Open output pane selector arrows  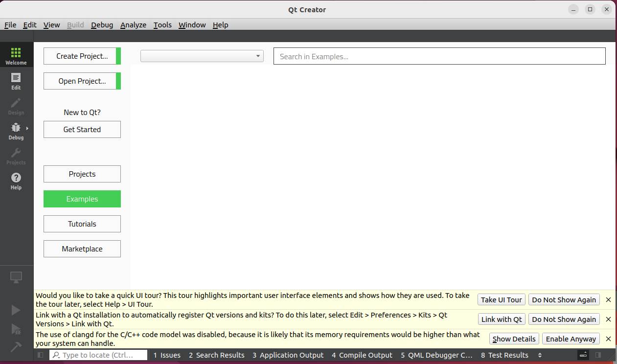[x=540, y=355]
